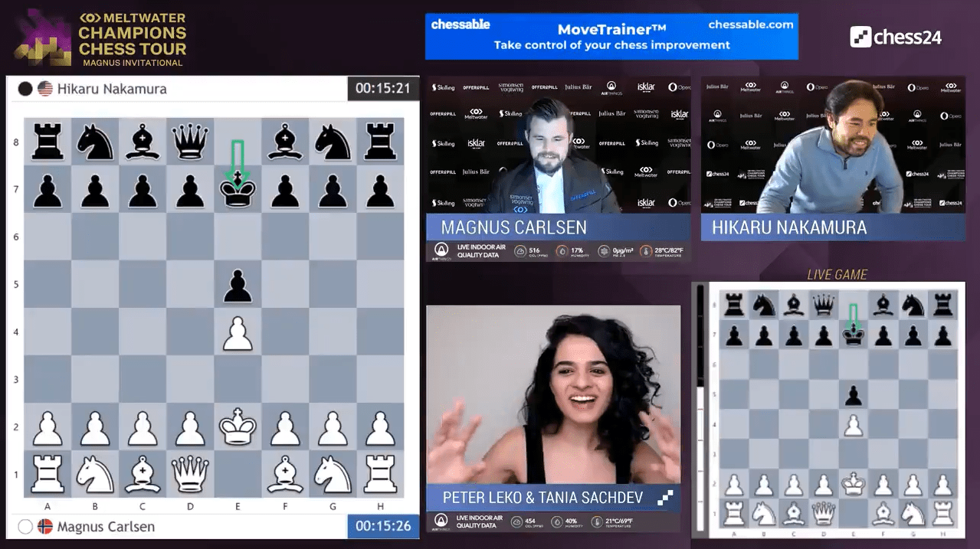This screenshot has width=980, height=549.
Task: Pick the white rook on a1
Action: 48,475
